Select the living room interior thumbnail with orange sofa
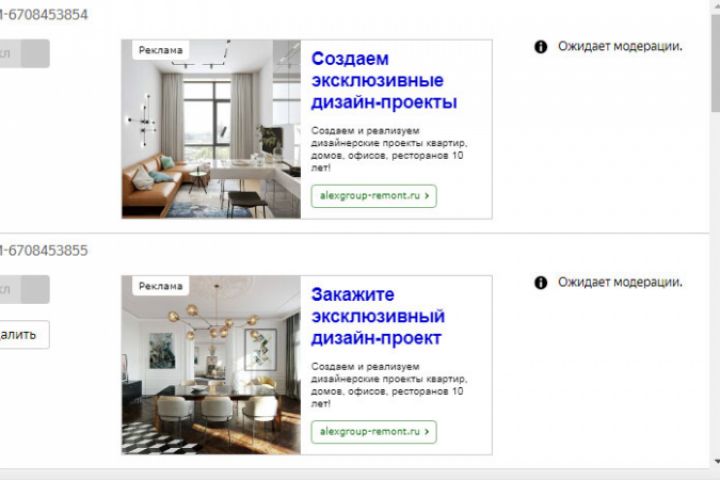Image resolution: width=720 pixels, height=480 pixels. pos(211,129)
